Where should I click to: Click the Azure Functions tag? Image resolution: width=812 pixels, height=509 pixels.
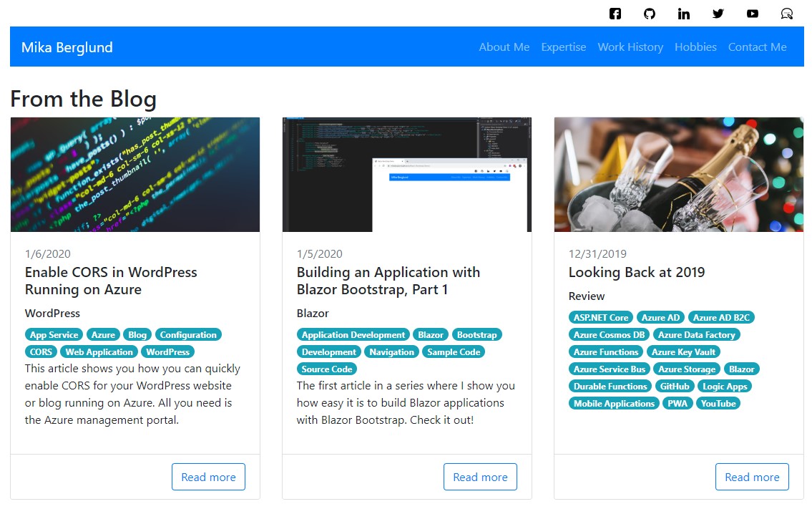606,352
